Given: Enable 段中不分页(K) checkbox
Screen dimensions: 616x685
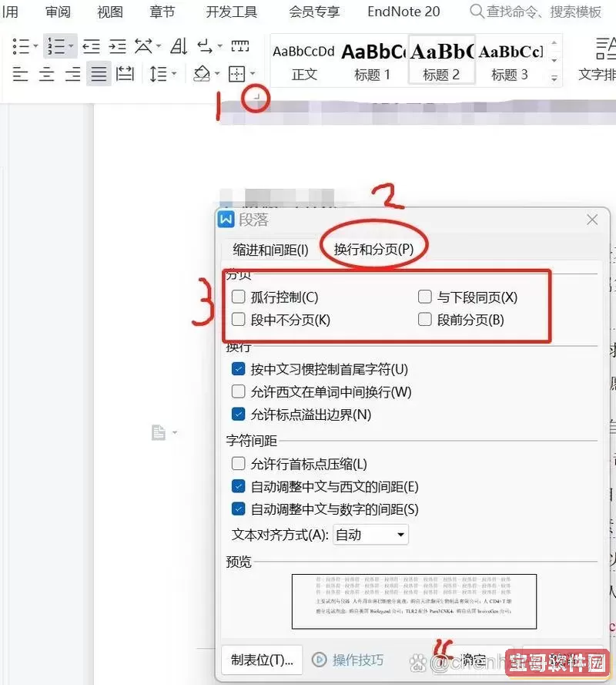Looking at the screenshot, I should 239,319.
